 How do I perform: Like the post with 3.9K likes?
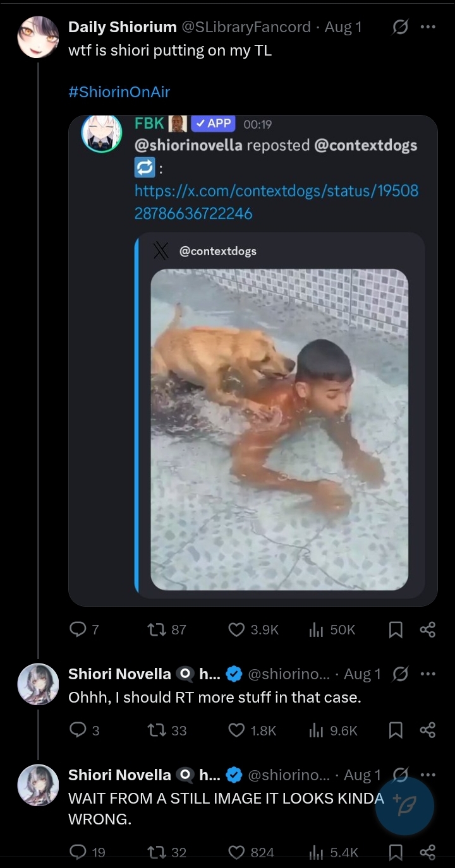coord(236,629)
